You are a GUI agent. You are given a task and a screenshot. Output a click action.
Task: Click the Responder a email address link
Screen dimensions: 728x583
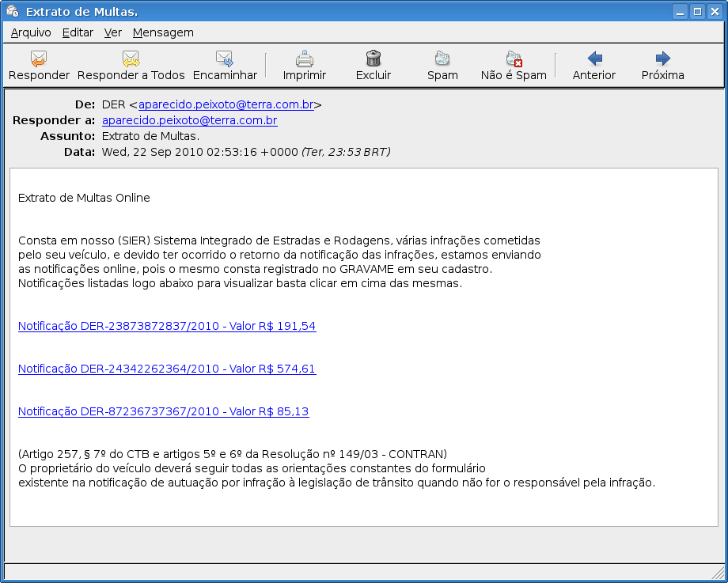click(x=189, y=121)
